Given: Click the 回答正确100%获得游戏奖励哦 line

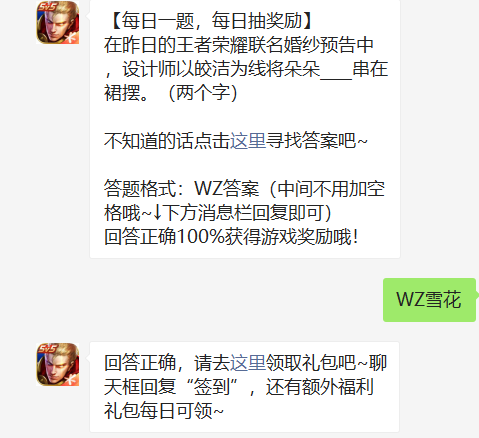Looking at the screenshot, I should coord(231,237).
